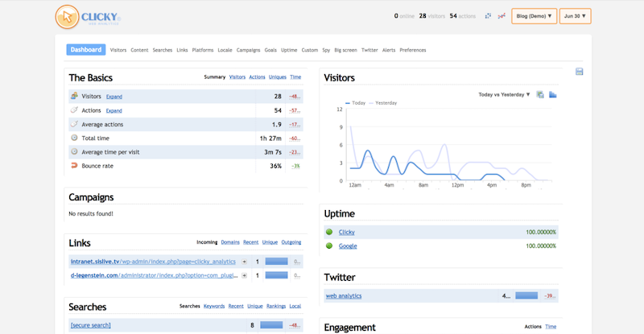This screenshot has height=334, width=644.
Task: Click the Bounce rate icon
Action: (74, 166)
